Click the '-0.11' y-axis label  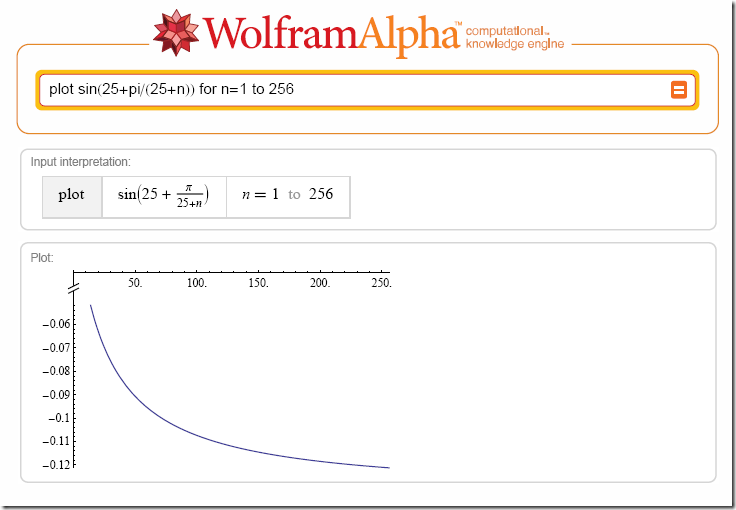(x=56, y=441)
